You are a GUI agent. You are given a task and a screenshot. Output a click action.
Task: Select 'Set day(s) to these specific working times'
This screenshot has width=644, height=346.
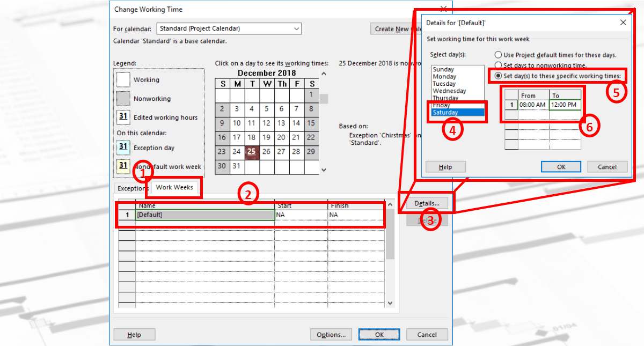(499, 76)
